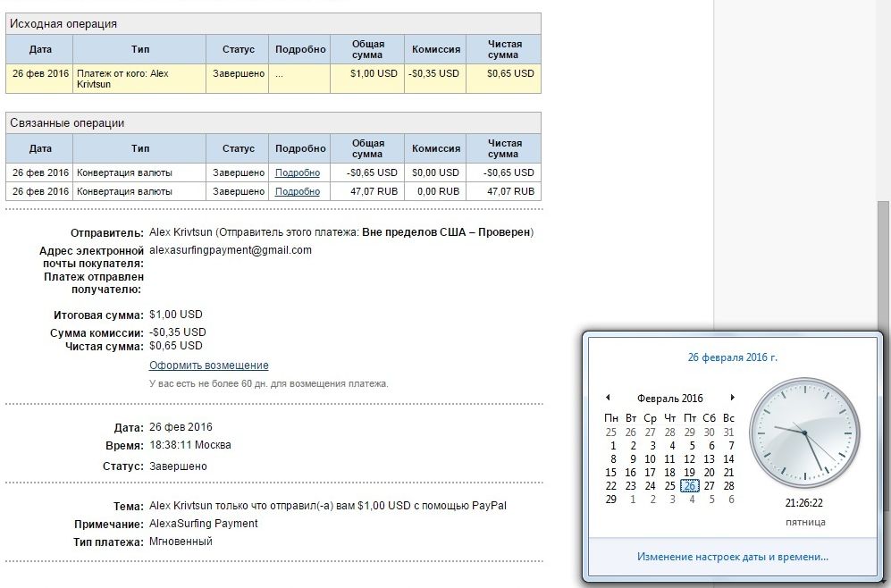This screenshot has height=588, width=891.
Task: Pick day 14 in the Sunday column
Action: [728, 459]
